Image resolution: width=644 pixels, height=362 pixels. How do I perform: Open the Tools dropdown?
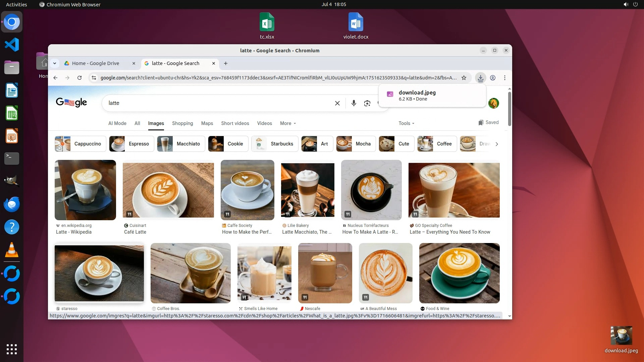tap(406, 123)
